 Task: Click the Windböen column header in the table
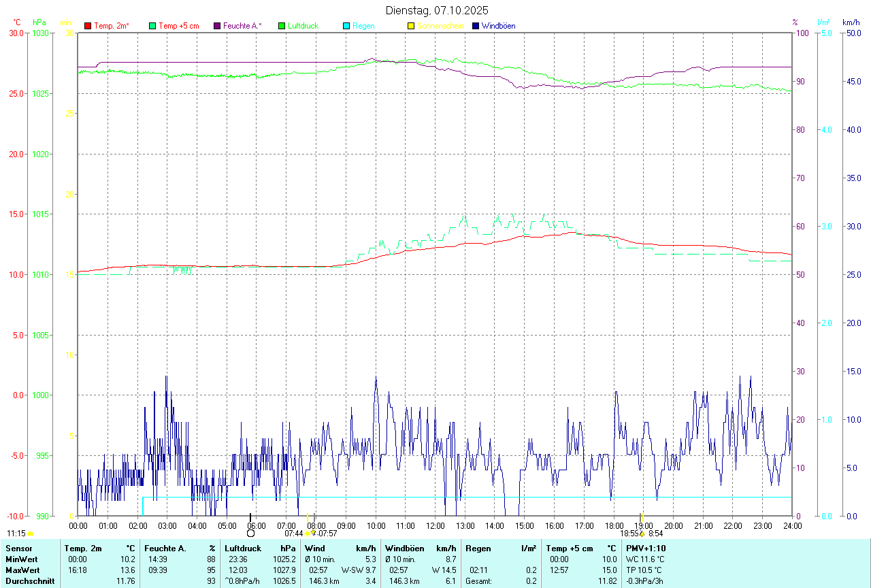[x=405, y=549]
